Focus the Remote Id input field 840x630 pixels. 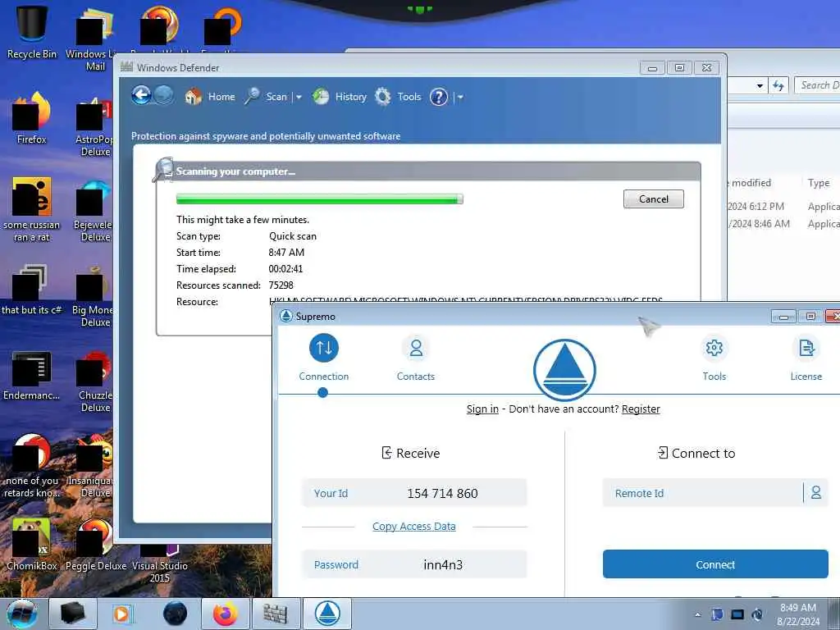[702, 493]
